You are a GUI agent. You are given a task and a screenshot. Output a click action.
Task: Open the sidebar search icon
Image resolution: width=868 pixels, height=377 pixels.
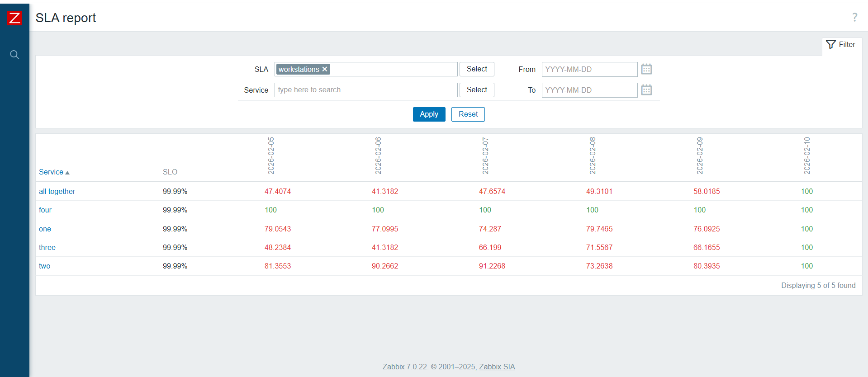14,55
